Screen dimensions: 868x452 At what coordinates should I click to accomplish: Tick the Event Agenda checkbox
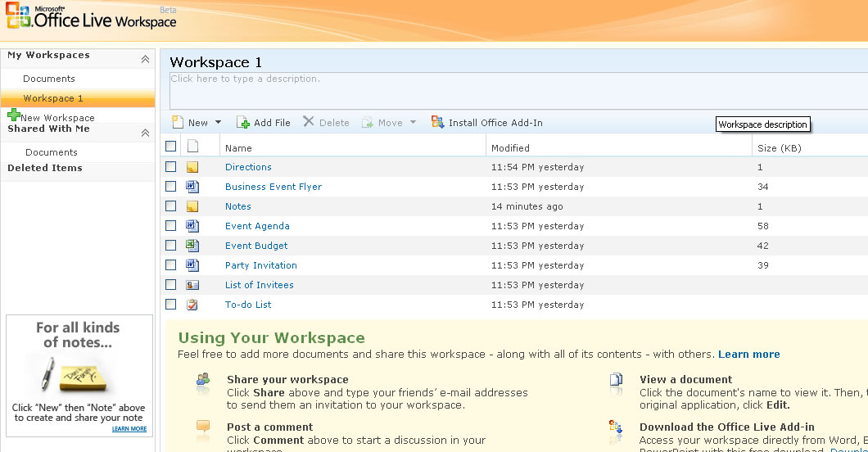[x=171, y=226]
